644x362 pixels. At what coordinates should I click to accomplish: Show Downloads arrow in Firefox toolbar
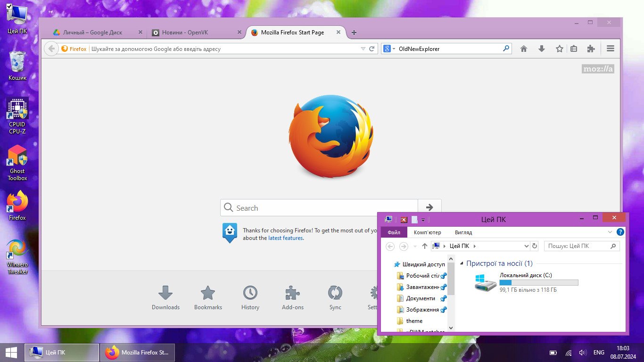pos(542,49)
